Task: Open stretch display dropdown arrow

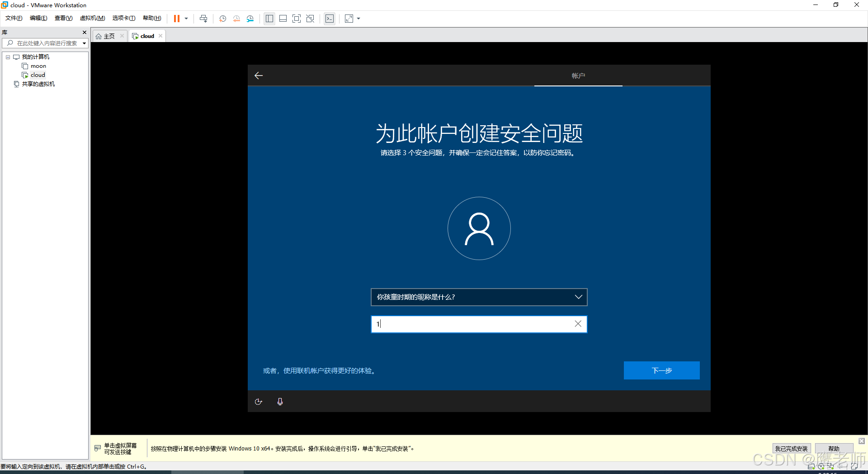Action: 359,19
